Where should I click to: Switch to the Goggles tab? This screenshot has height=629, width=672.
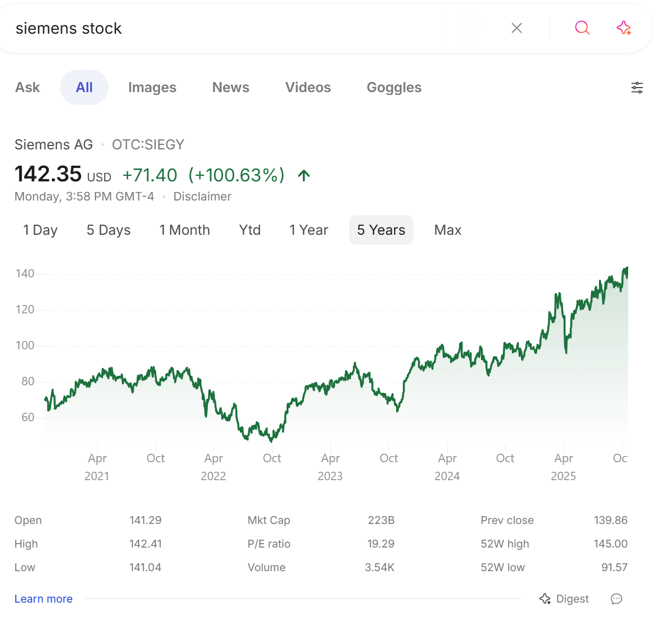coord(394,88)
